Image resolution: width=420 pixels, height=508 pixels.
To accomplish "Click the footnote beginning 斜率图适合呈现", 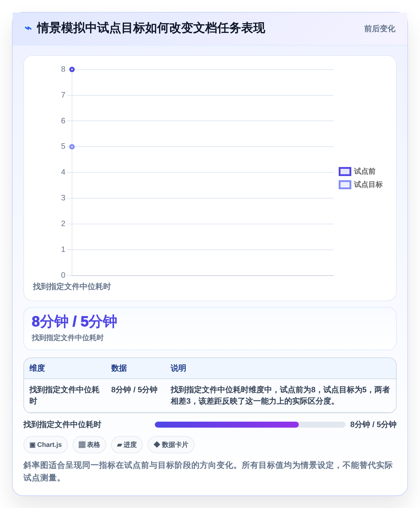I will click(208, 471).
